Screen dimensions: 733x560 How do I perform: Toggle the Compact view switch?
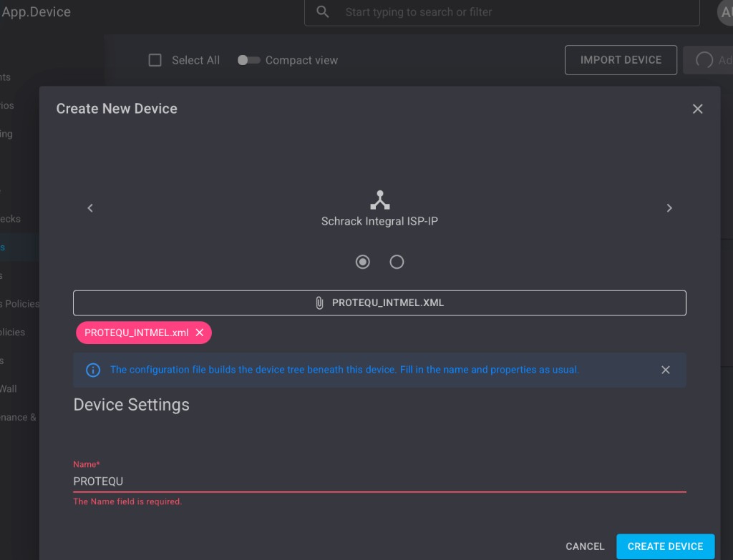pos(248,60)
